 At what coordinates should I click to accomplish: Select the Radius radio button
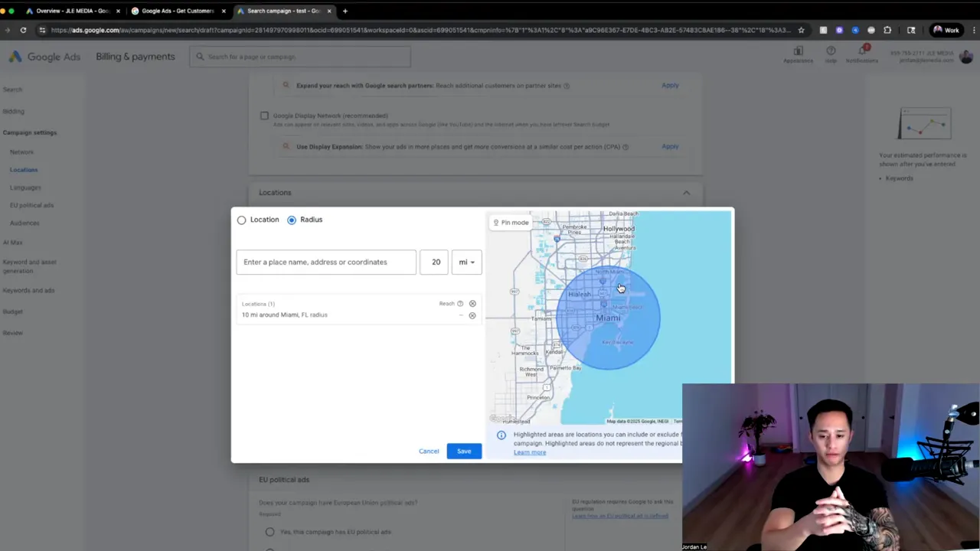(292, 220)
